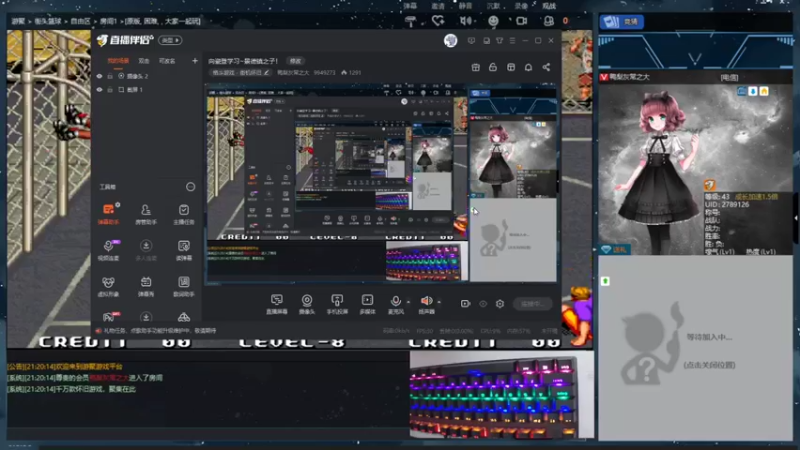
Task: Click the spectators icon next to the 0 count
Action: pos(548,21)
